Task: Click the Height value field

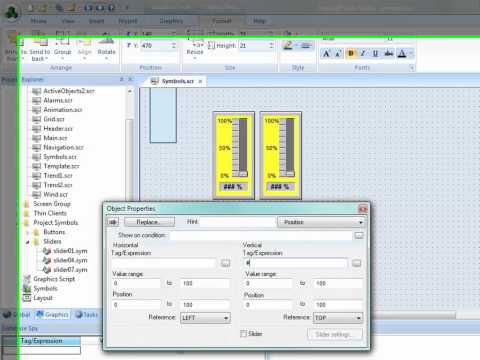Action: click(254, 45)
